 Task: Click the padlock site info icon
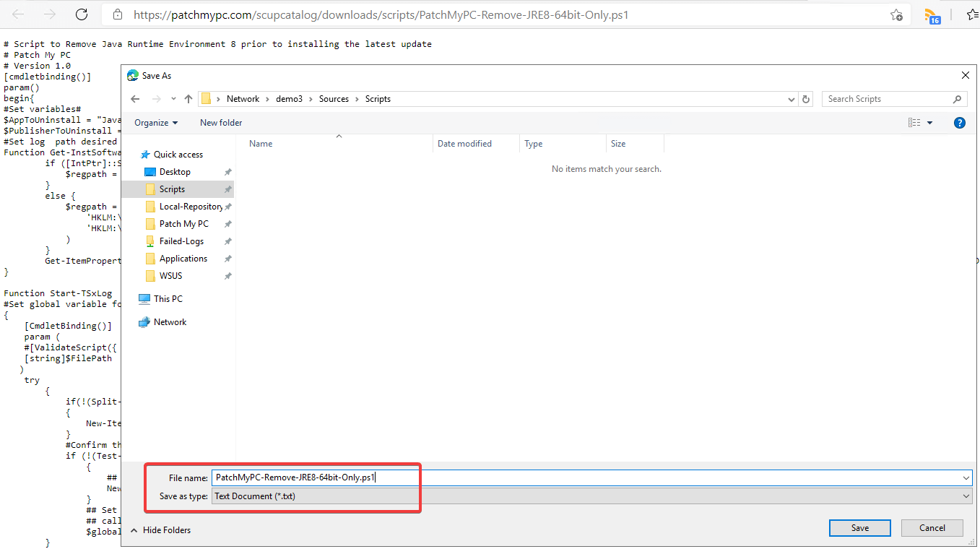(x=117, y=14)
